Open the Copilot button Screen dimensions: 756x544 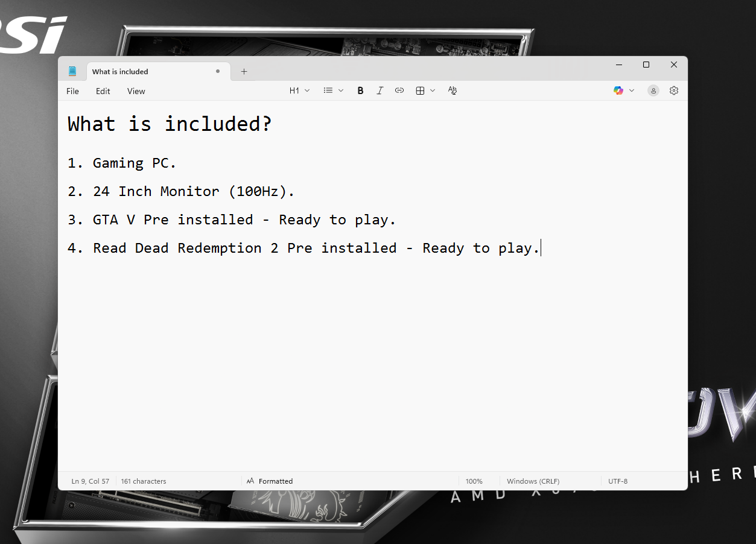pos(618,90)
